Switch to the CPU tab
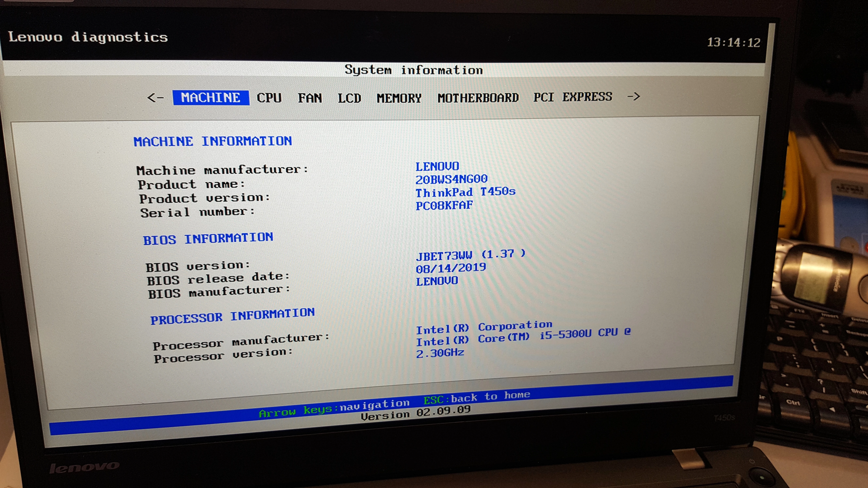 point(269,98)
